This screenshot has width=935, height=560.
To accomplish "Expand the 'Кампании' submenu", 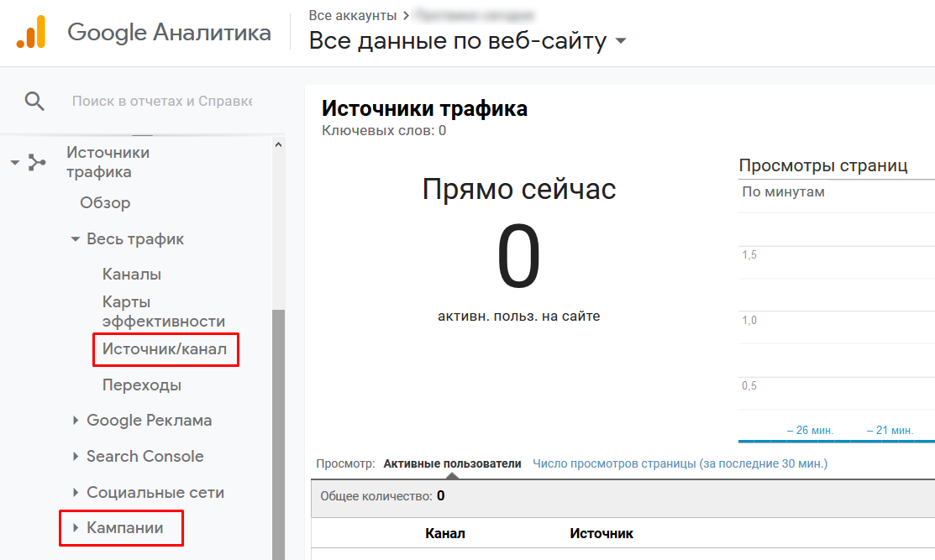I will pos(75,528).
